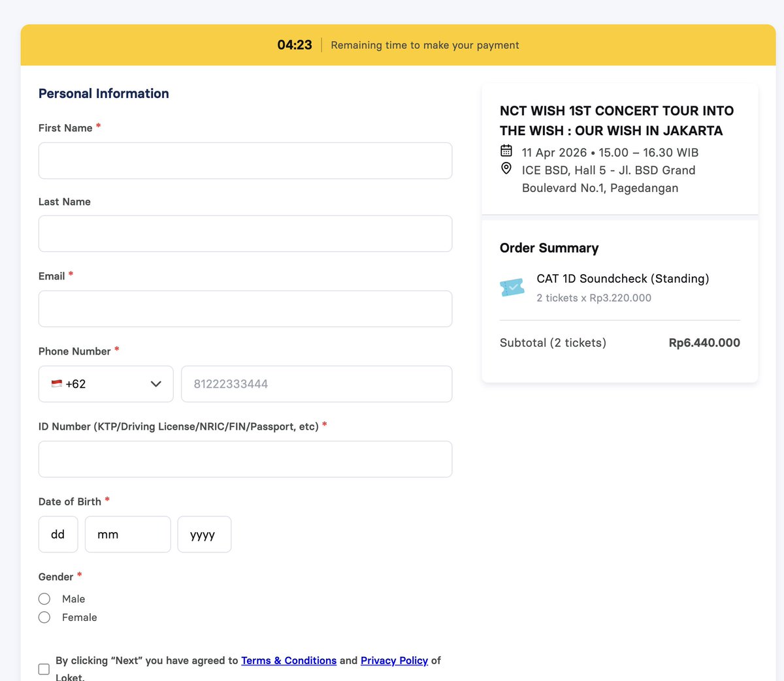The height and width of the screenshot is (681, 784).
Task: Click the 'Personal Information' heading
Action: tap(104, 93)
